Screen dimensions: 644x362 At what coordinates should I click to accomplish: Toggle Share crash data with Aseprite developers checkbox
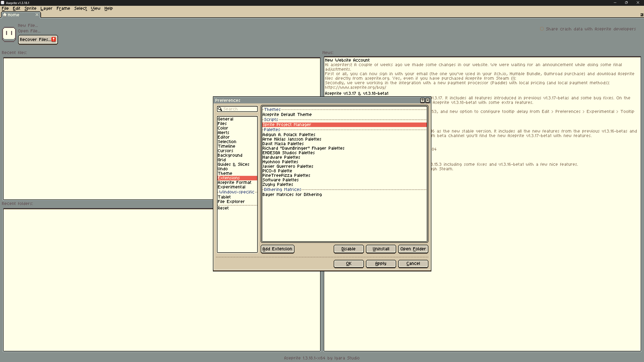pos(542,29)
